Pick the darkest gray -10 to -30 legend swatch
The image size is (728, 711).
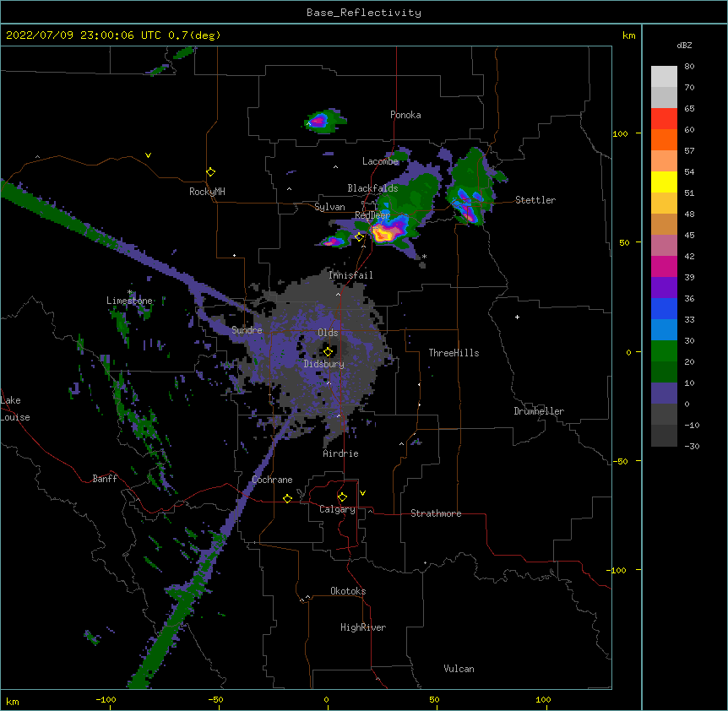pos(664,436)
